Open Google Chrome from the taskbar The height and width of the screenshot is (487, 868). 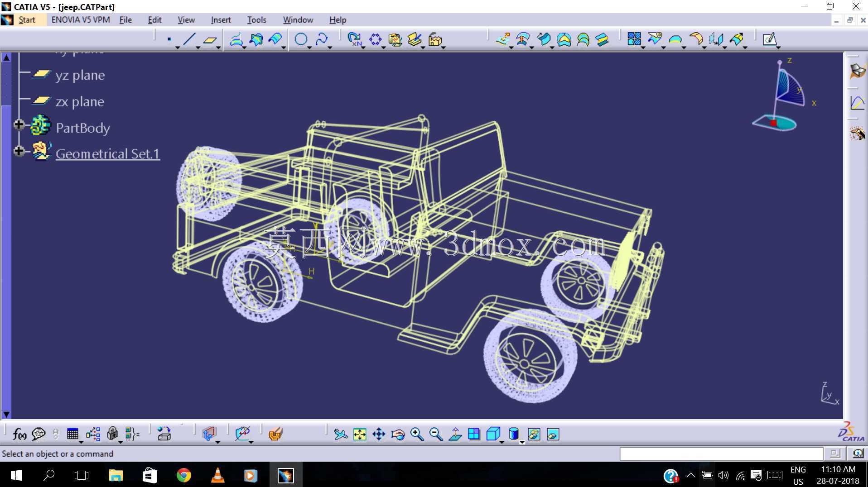point(183,475)
